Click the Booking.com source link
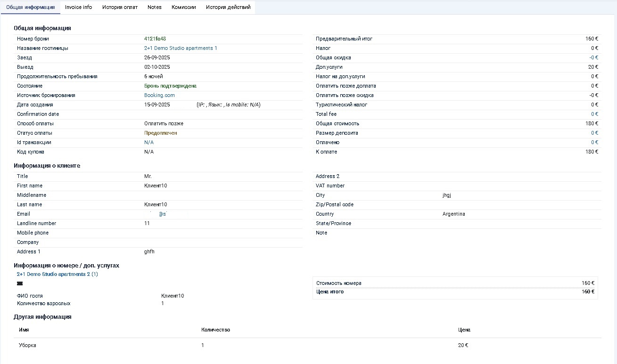This screenshot has width=617, height=364. [x=159, y=96]
